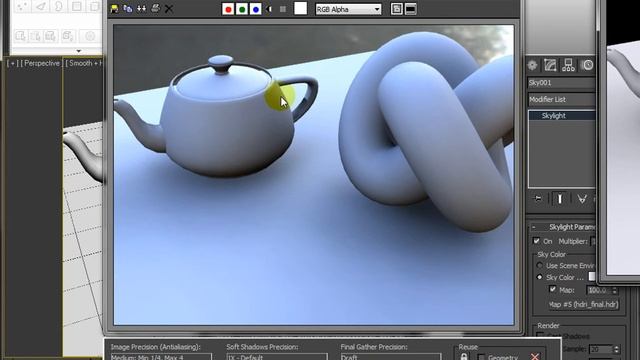Adjust the Map amount spinner arrows
640x360 pixels.
click(x=615, y=290)
